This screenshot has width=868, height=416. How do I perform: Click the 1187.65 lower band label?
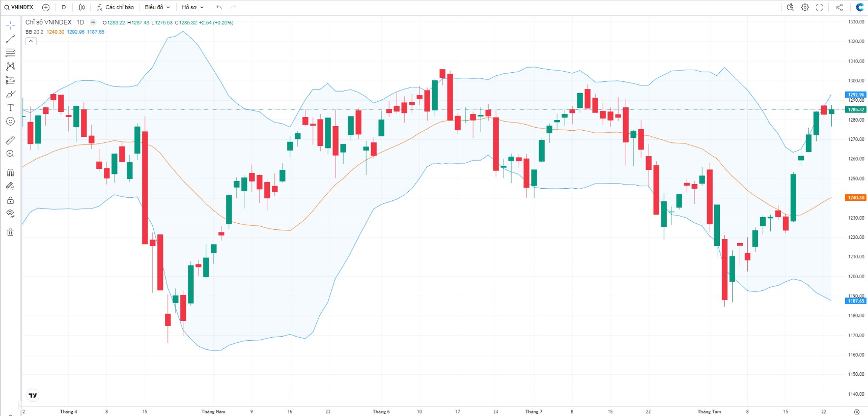856,301
